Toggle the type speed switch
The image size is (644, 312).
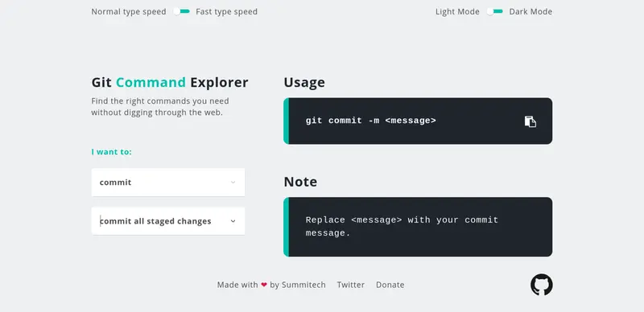coord(181,11)
